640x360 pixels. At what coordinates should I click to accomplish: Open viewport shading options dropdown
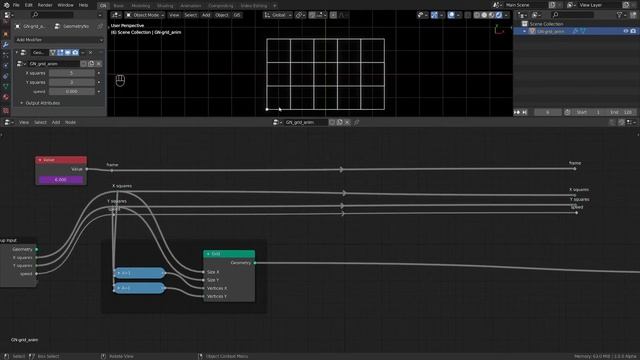point(506,15)
